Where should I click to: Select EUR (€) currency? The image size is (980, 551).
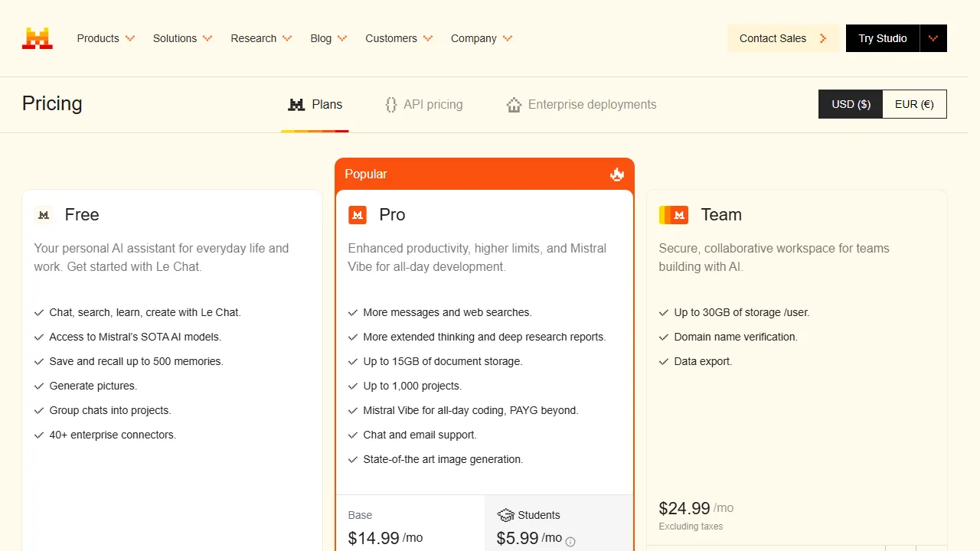[x=914, y=104]
